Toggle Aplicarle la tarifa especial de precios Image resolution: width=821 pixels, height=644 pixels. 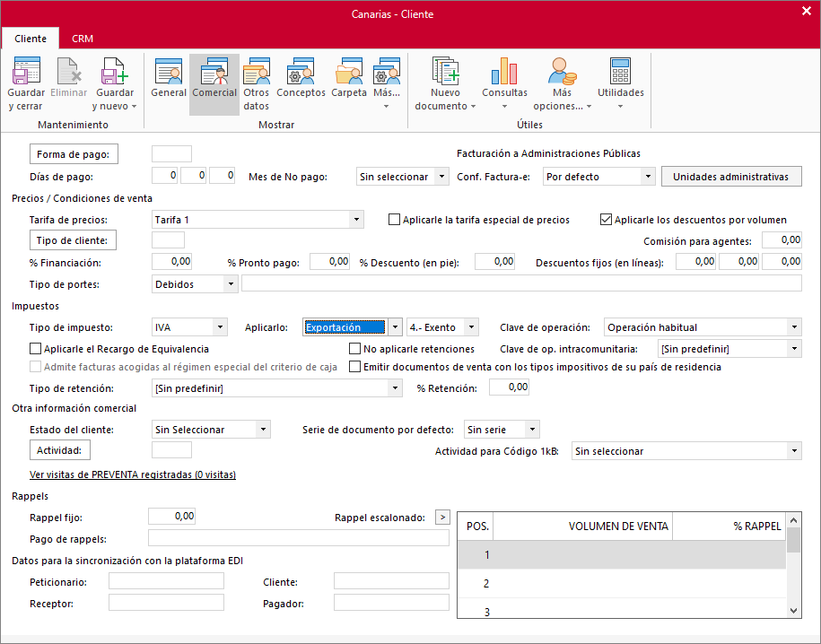point(394,220)
